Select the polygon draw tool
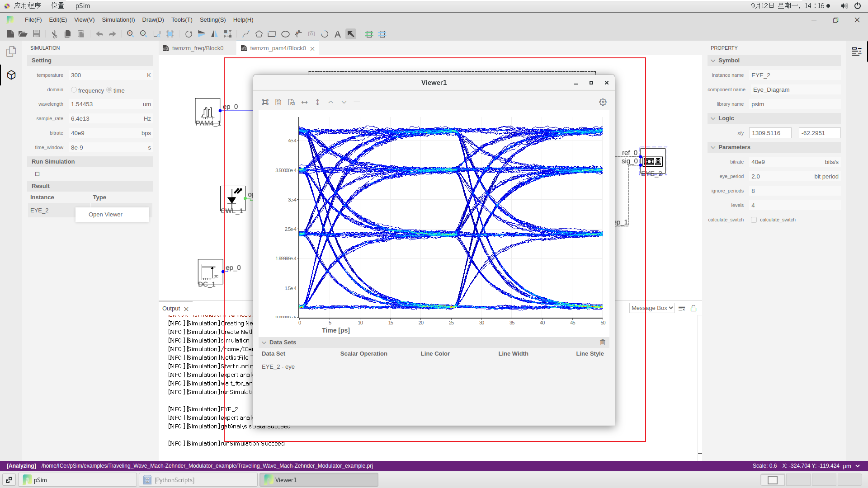This screenshot has height=488, width=868. point(259,34)
